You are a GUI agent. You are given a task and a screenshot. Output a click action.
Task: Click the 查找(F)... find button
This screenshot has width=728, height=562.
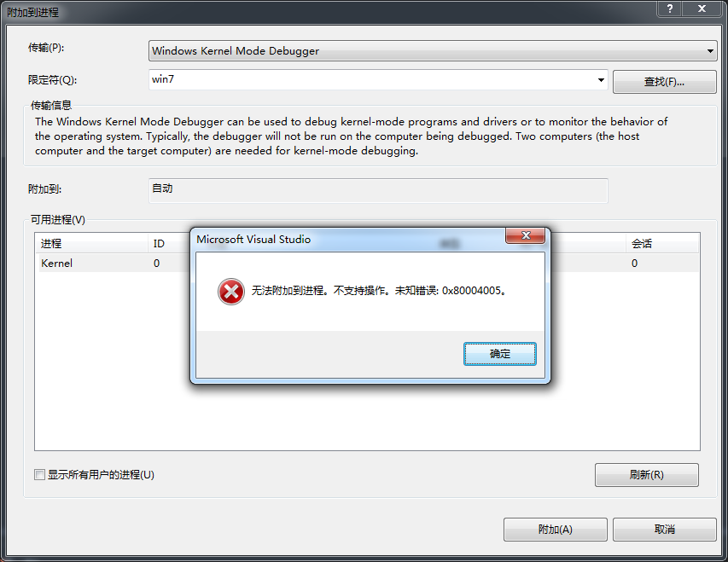[664, 82]
